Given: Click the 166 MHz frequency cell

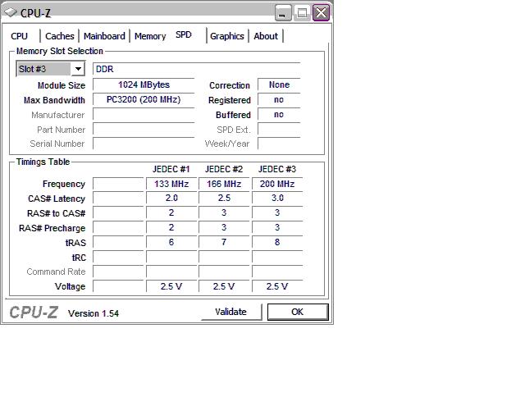Looking at the screenshot, I should pos(224,184).
